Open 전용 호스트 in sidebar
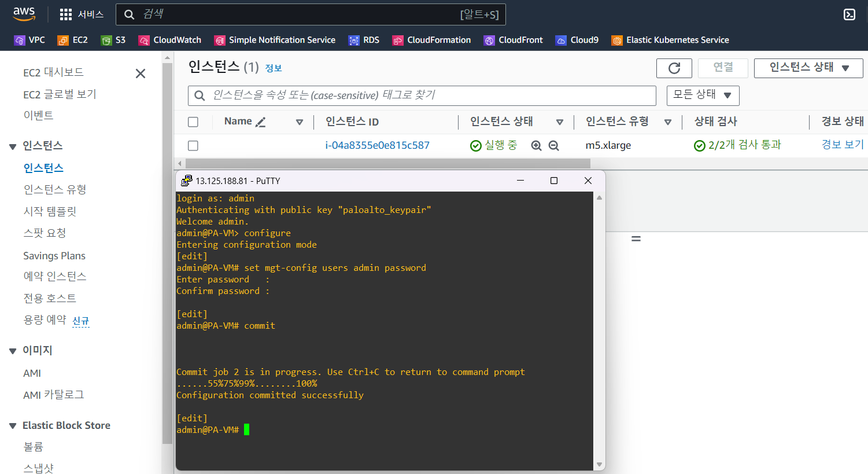Screen dimensions: 868x474 pos(50,298)
